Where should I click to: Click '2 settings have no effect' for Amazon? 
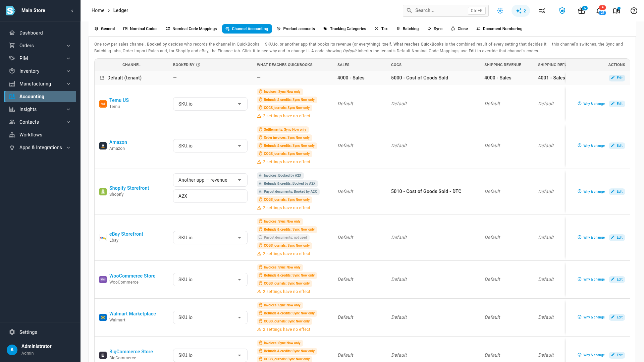point(284,162)
